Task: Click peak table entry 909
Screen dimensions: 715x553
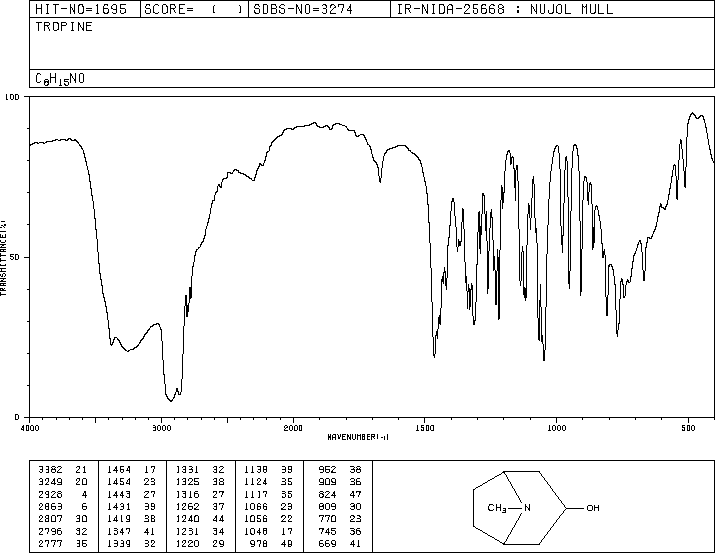Action: (x=327, y=482)
